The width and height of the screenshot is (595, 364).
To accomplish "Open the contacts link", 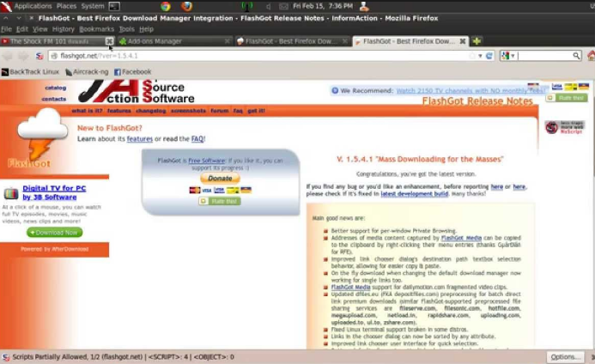I will 54,99.
